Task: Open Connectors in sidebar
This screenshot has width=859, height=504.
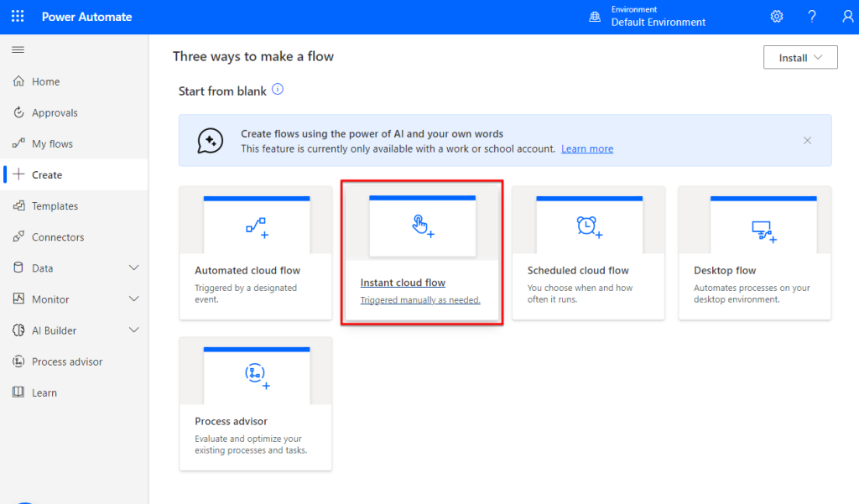Action: (x=74, y=237)
